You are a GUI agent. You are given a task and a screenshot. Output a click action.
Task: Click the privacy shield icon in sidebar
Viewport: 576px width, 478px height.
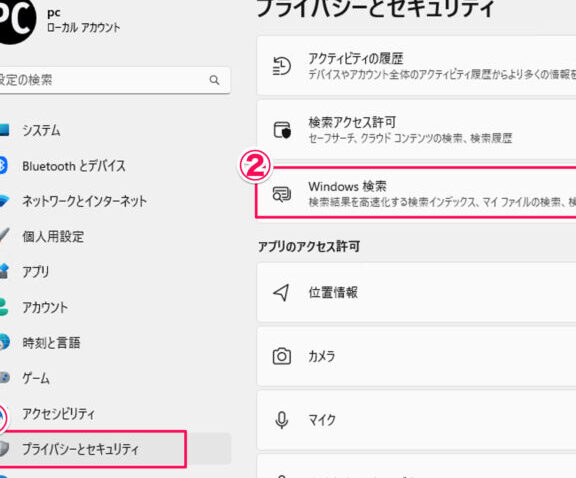pyautogui.click(x=4, y=449)
